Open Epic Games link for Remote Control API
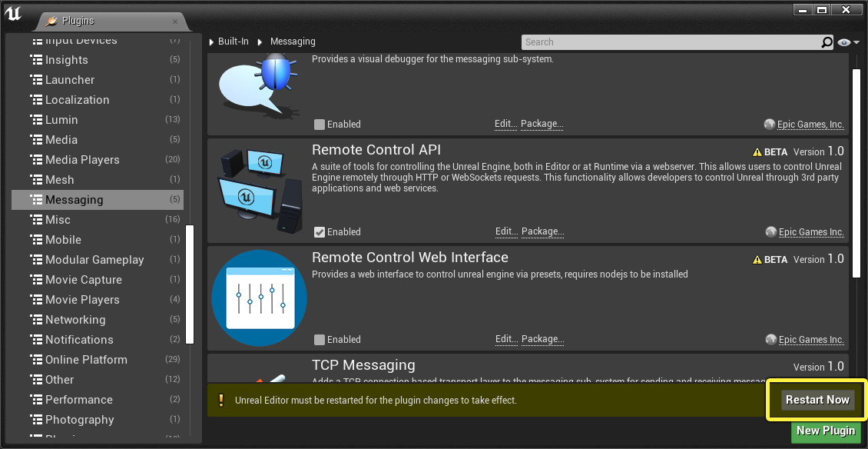The height and width of the screenshot is (449, 868). (x=811, y=231)
